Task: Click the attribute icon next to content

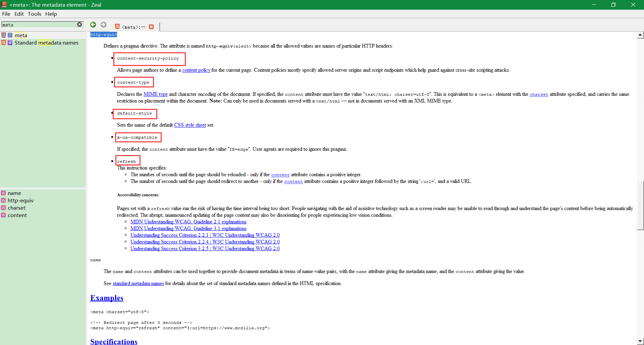Action: (3, 215)
